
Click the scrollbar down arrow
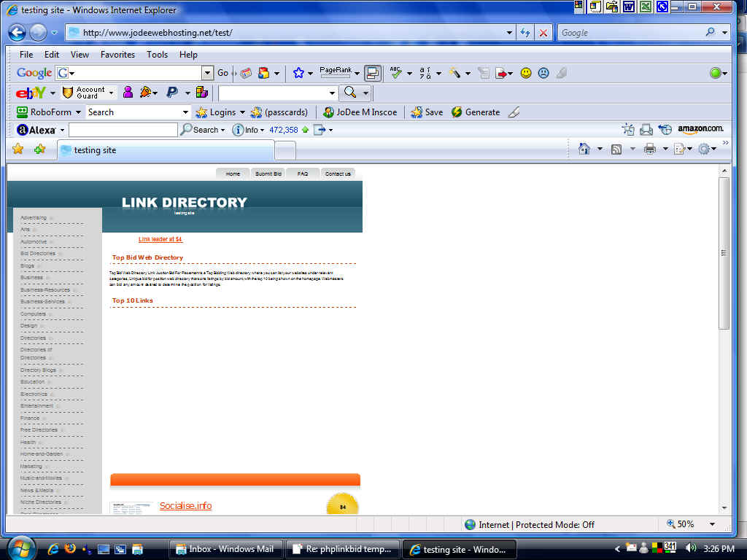pos(724,507)
